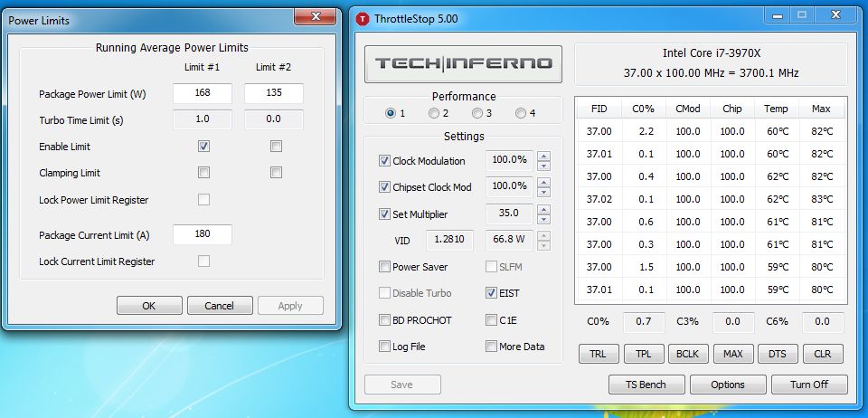Check Lock Current Limit Register
Image resolution: width=868 pixels, height=418 pixels.
pos(203,261)
